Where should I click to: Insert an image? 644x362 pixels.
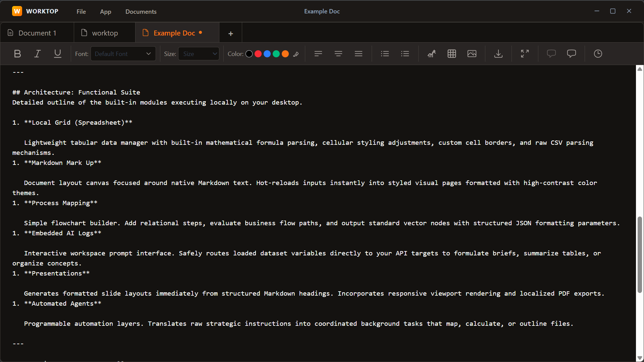[x=472, y=54]
